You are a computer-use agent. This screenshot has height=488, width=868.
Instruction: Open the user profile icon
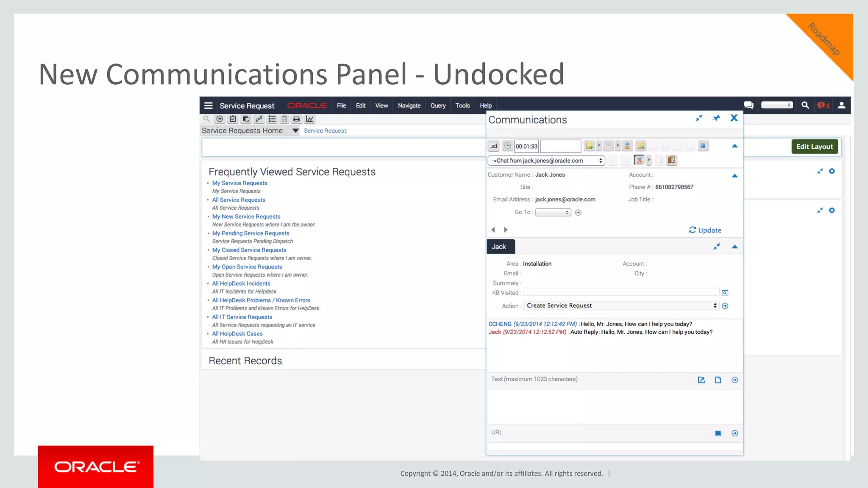[842, 105]
